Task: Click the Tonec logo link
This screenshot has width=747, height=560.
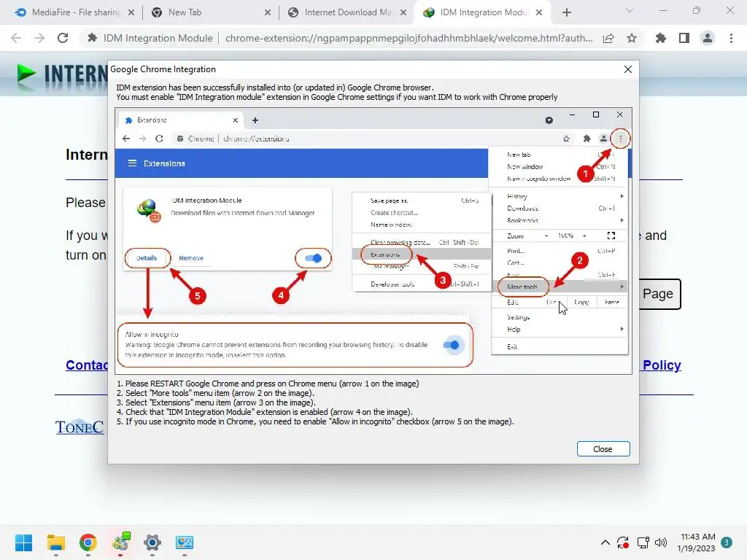Action: click(80, 427)
